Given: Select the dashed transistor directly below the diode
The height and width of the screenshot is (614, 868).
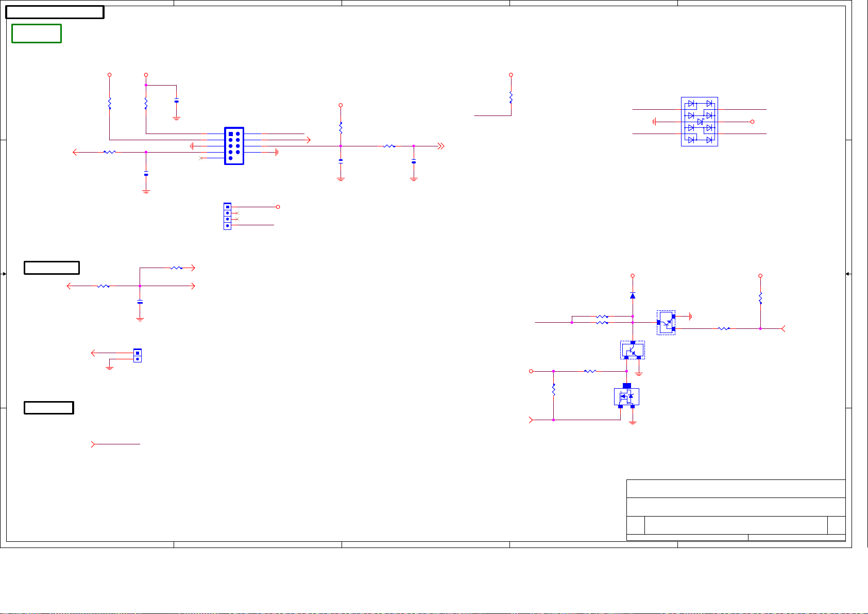Looking at the screenshot, I should [633, 350].
